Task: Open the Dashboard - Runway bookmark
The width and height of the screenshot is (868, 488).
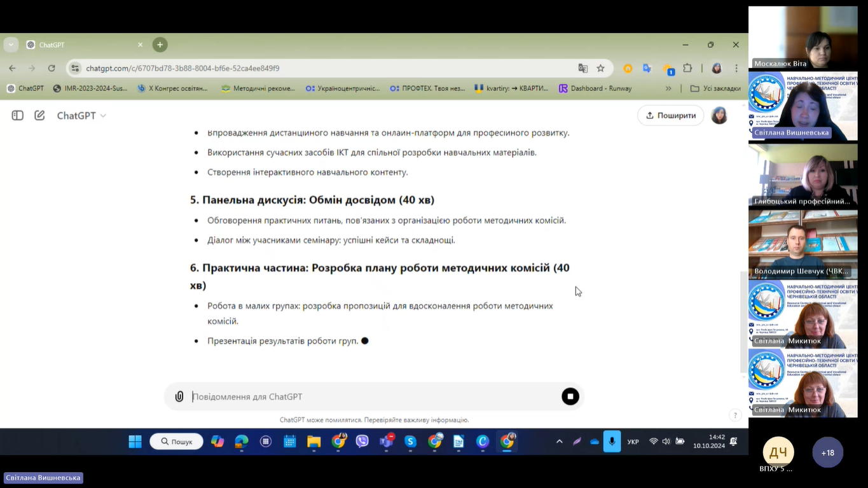Action: pyautogui.click(x=595, y=88)
